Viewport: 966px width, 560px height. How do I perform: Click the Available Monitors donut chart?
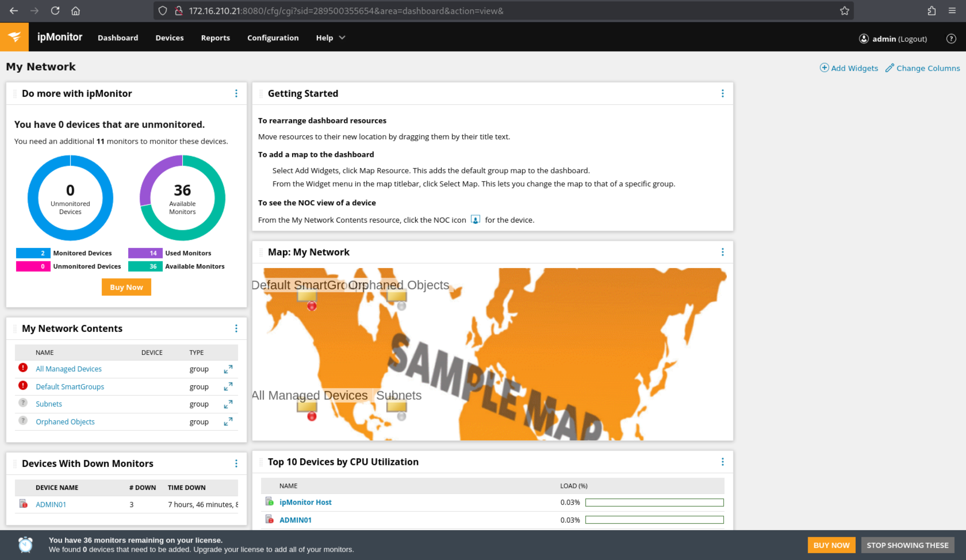182,198
